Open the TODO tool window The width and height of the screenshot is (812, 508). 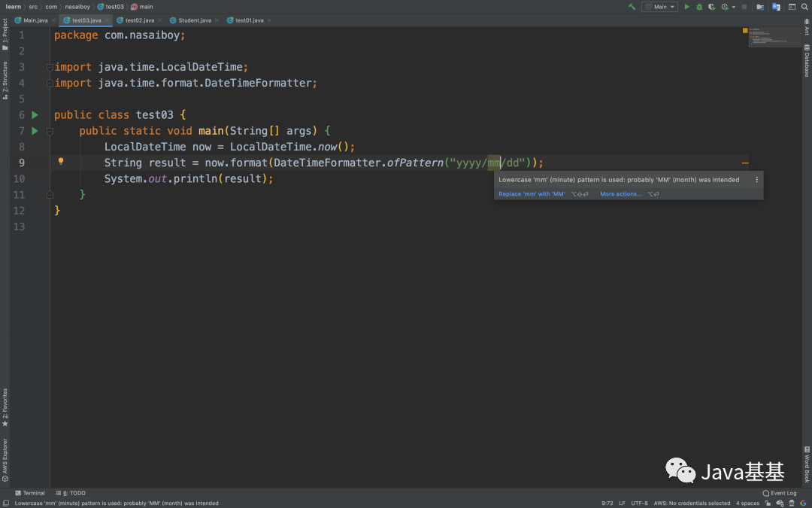tap(71, 493)
